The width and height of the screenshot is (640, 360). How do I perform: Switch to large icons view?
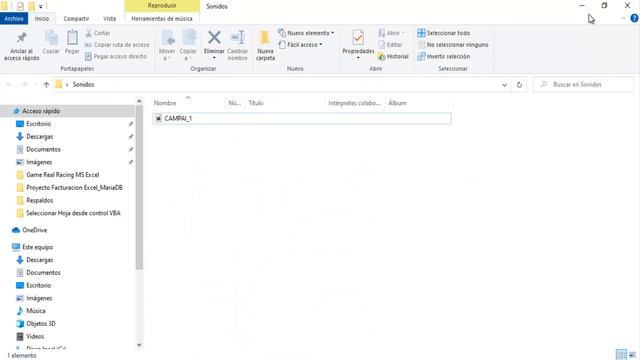(633, 355)
